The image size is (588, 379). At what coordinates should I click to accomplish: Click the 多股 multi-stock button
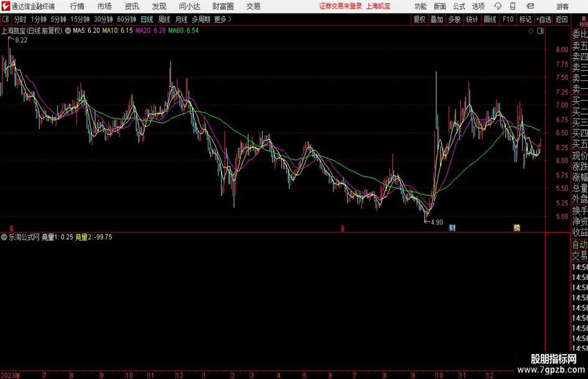(454, 19)
